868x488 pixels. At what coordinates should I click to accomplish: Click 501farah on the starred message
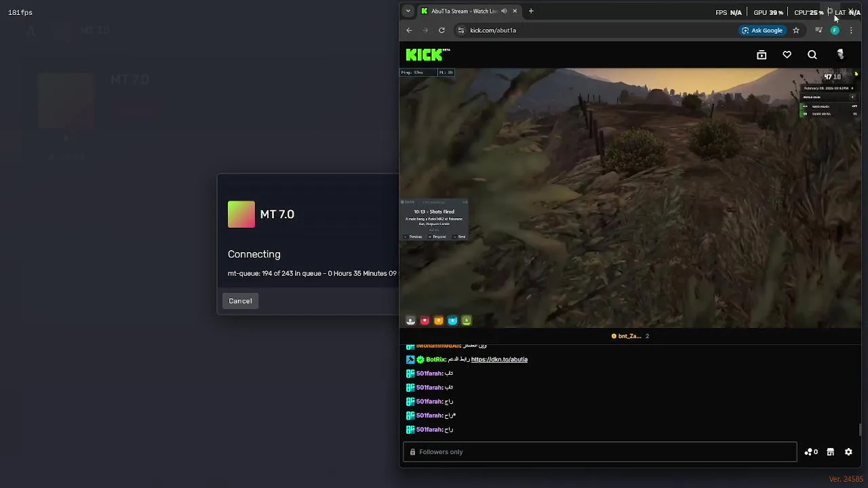429,415
